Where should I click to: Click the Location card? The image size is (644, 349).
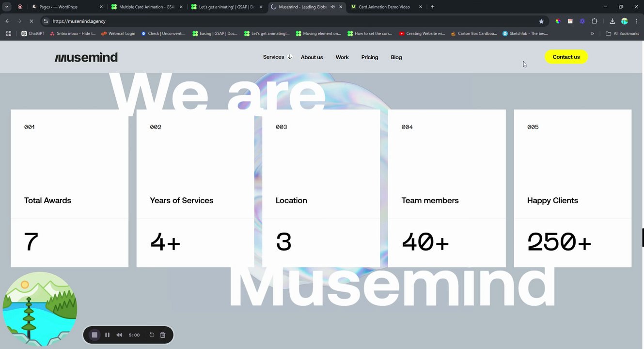click(x=321, y=188)
